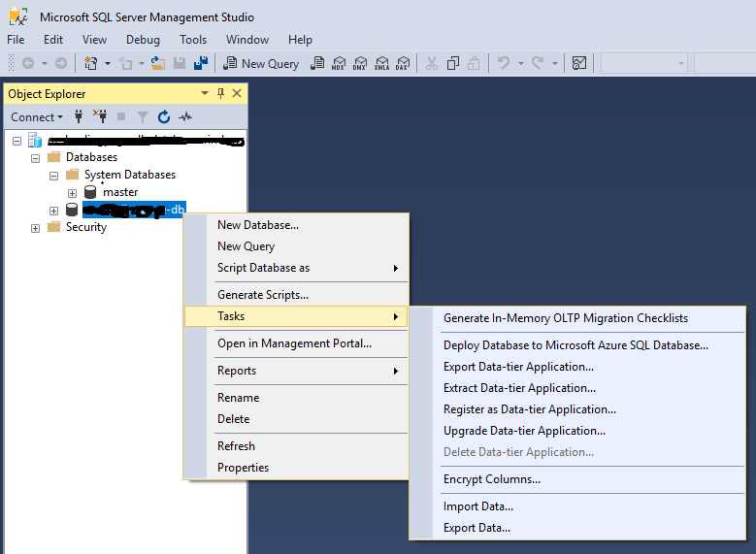Open the Window menu
The width and height of the screenshot is (756, 554).
(247, 40)
